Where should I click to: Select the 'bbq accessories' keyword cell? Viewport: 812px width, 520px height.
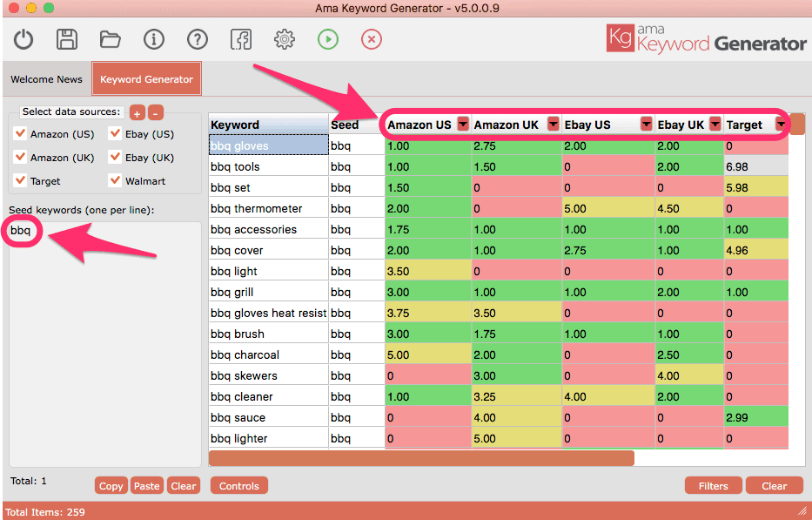(x=269, y=229)
